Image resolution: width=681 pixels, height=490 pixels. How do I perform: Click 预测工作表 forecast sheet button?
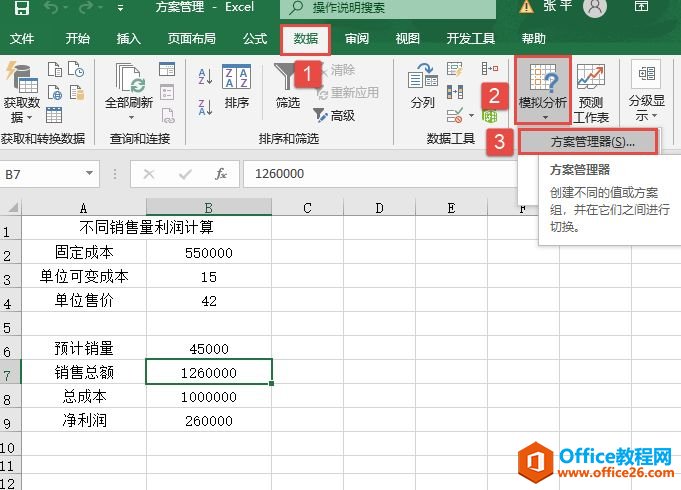point(591,93)
